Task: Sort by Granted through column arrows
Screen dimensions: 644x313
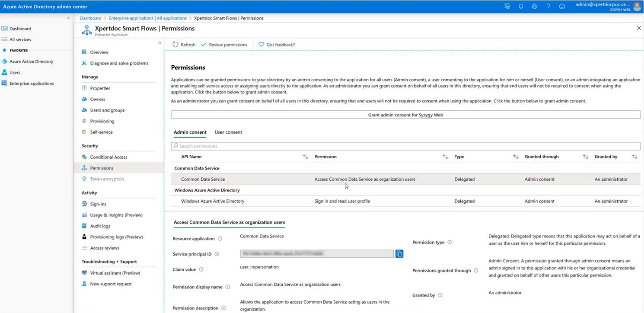Action: [x=585, y=157]
